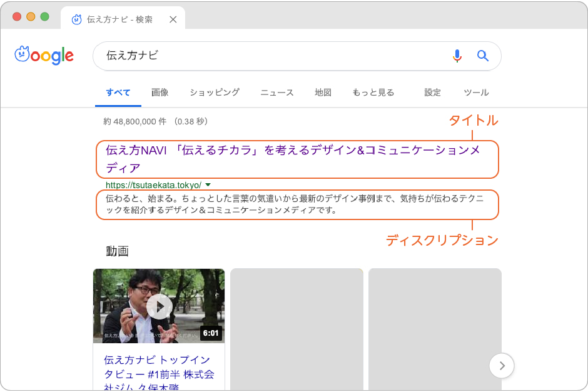
Task: Click the microphone voice search icon
Action: tap(457, 56)
